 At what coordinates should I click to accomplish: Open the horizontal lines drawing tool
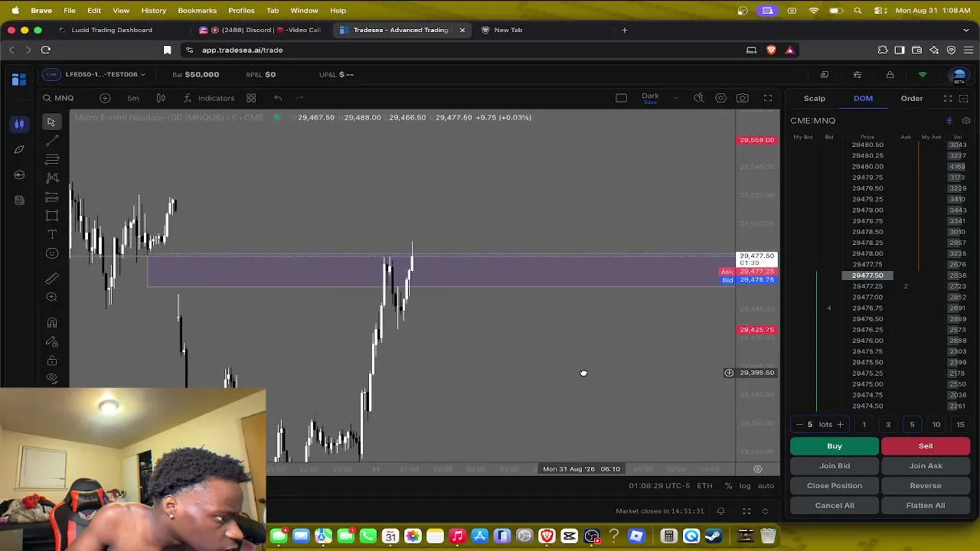[x=51, y=159]
